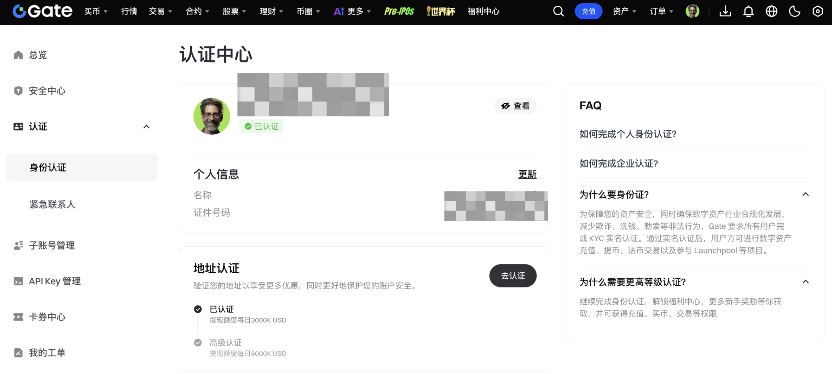Image resolution: width=832 pixels, height=374 pixels.
Task: Open user avatar in top bar
Action: 692,11
